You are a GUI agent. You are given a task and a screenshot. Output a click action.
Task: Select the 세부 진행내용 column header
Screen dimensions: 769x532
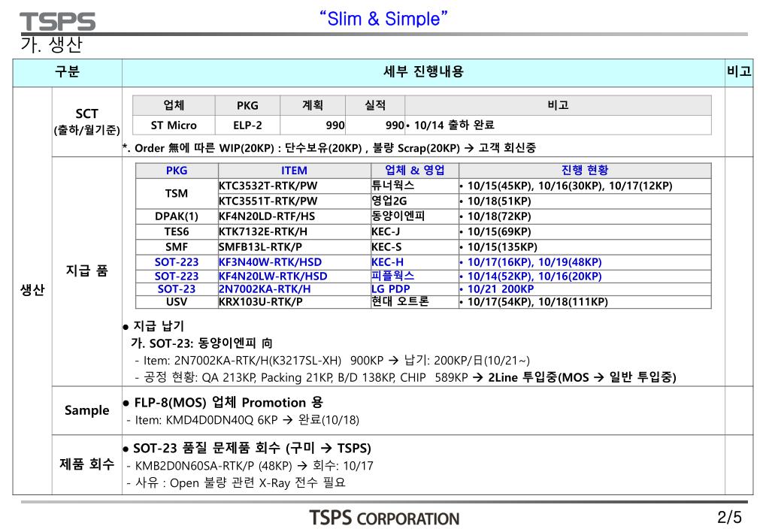pyautogui.click(x=423, y=73)
